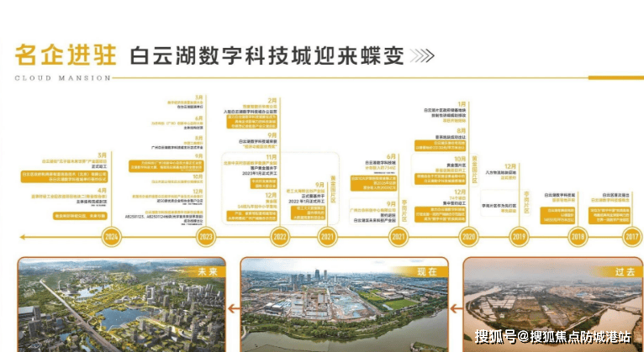Screen dimensions: 644x352
Task: Pick the 2018 timeline marker
Action: tap(577, 237)
